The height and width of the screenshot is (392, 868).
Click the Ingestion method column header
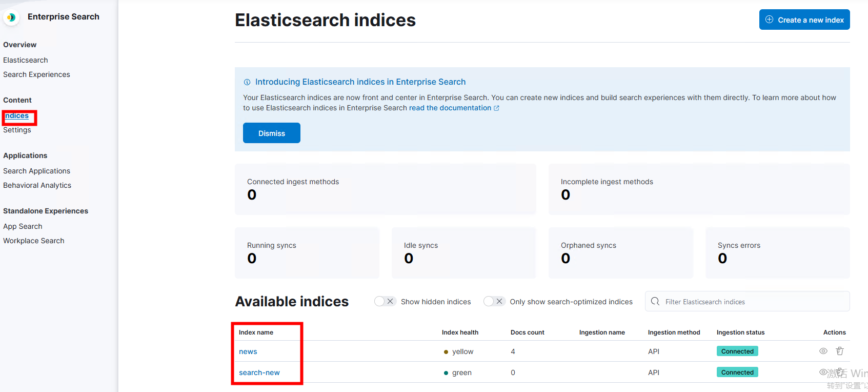(x=674, y=332)
